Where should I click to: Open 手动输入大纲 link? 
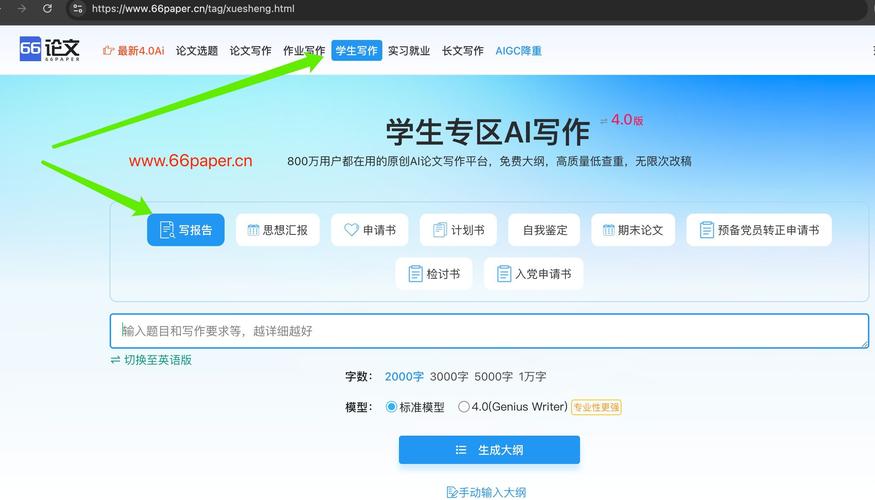point(487,492)
